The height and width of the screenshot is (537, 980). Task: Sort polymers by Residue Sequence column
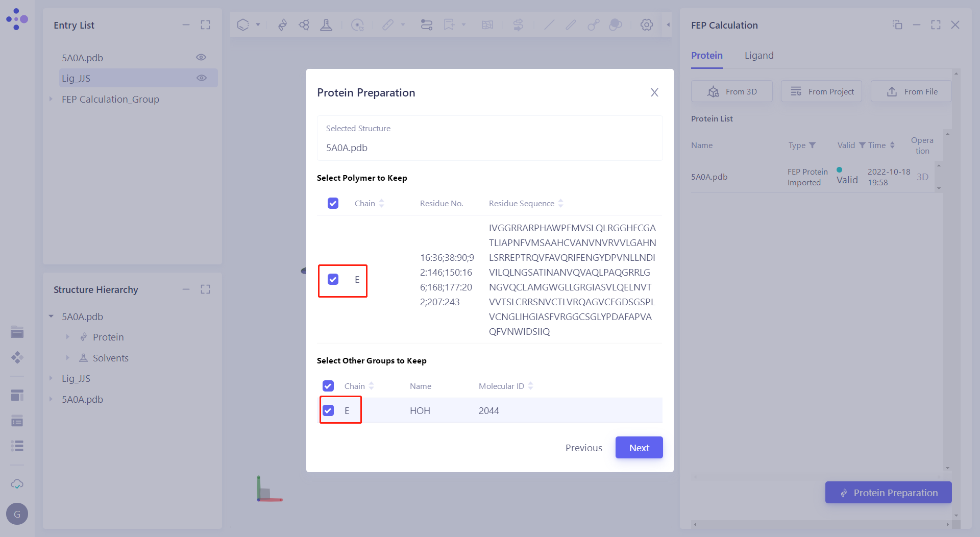tap(560, 203)
